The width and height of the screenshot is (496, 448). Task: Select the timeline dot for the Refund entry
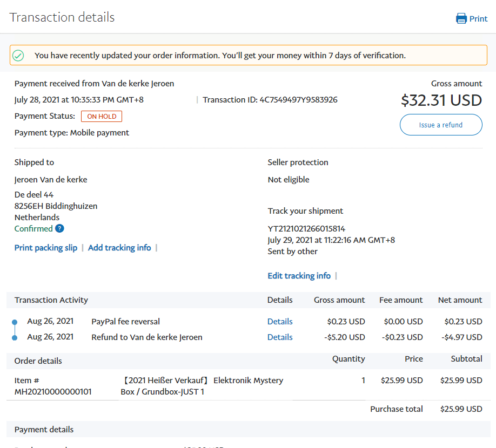click(x=15, y=337)
